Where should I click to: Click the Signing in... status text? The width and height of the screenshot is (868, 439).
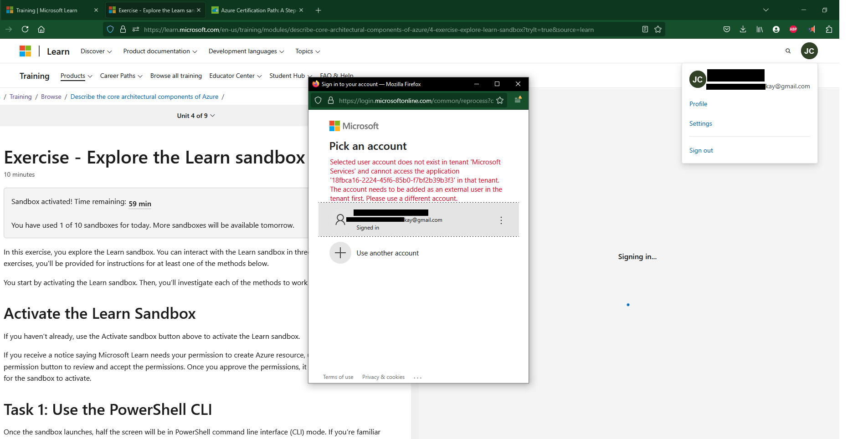tap(637, 257)
